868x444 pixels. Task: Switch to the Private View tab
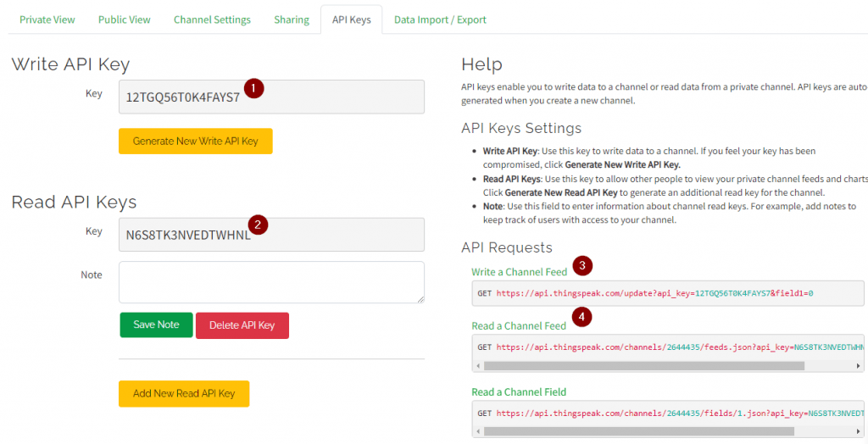click(x=47, y=19)
